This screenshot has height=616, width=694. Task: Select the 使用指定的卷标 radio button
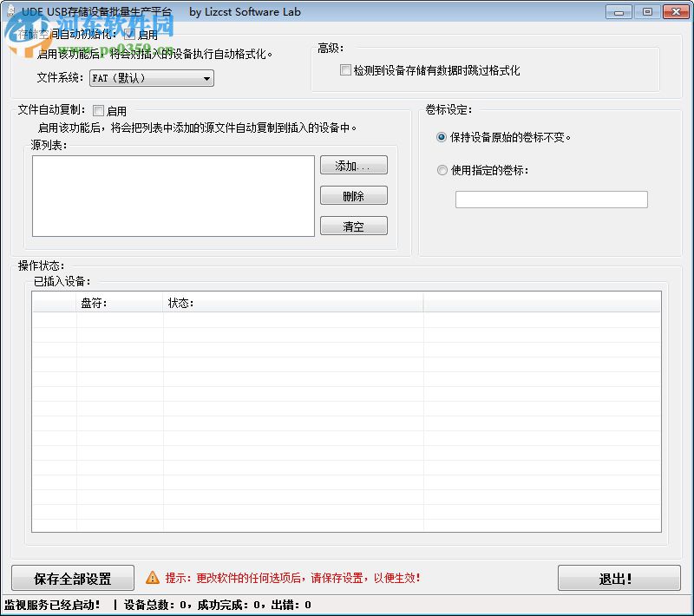pyautogui.click(x=442, y=170)
